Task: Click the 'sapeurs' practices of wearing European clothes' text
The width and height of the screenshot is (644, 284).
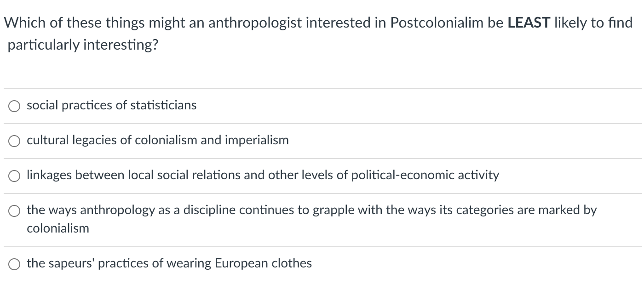Action: (169, 263)
